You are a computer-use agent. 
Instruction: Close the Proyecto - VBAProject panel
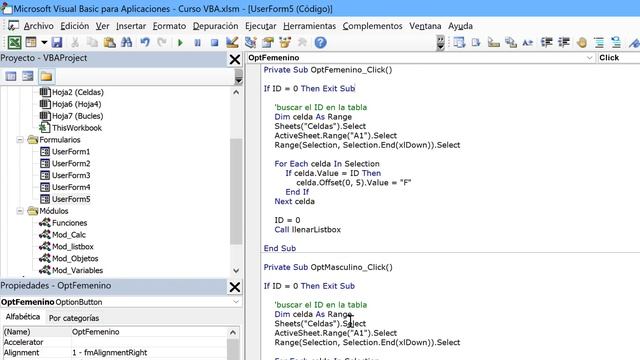(x=235, y=59)
